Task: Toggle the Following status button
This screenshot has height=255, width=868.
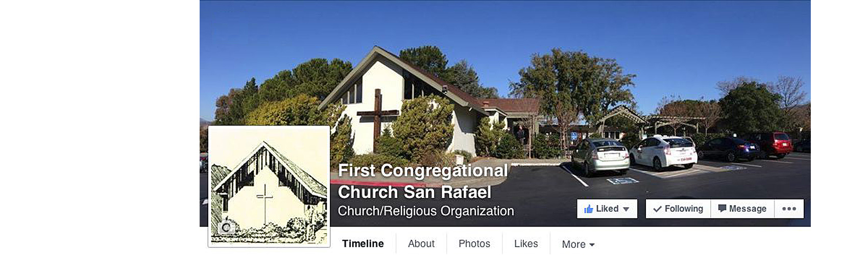Action: 678,209
